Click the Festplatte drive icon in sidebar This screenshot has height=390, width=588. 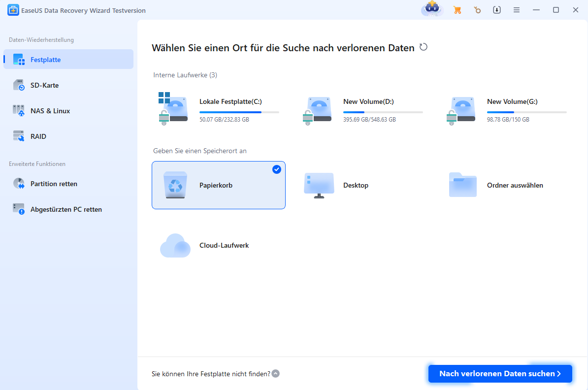(x=19, y=59)
